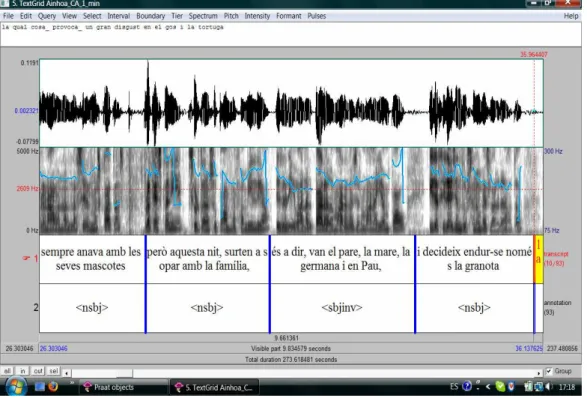Click the scrollbar right arrow
587x398 pixels.
(539, 373)
